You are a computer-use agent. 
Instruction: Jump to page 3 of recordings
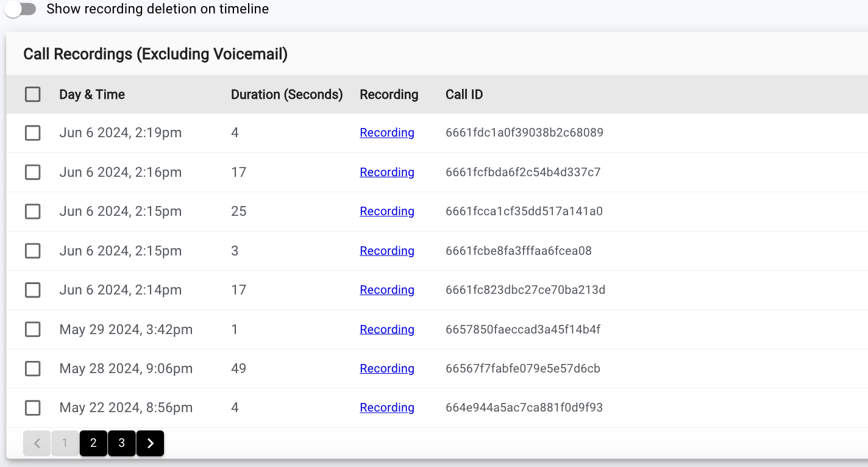click(x=122, y=443)
